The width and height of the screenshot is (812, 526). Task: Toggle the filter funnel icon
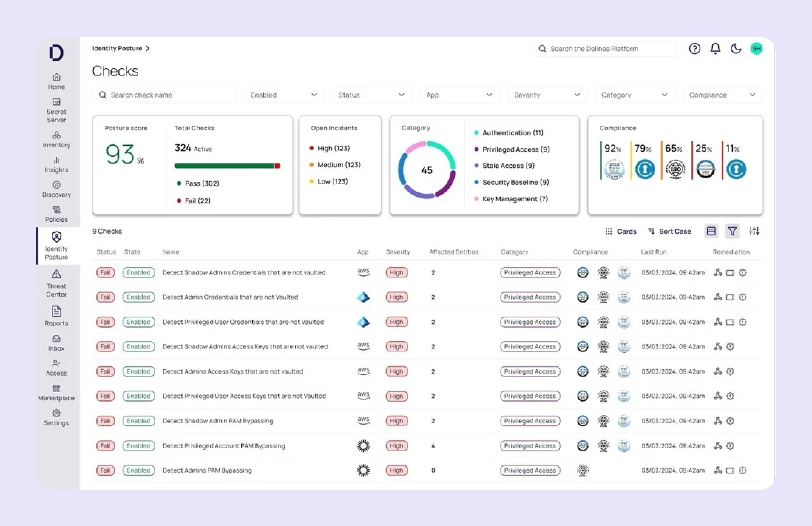[732, 231]
